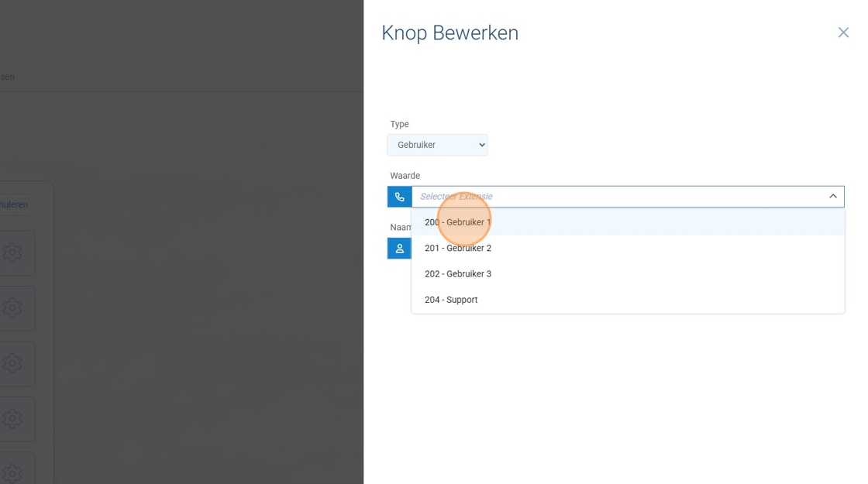
Task: Close the Knop Bewerken panel
Action: tap(843, 33)
